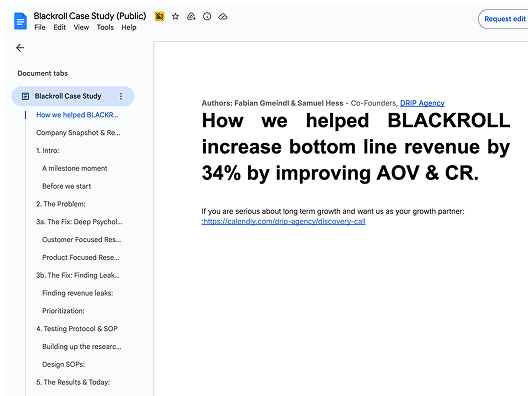Open the calendly discovery-call link
This screenshot has height=396, width=528.
coord(284,221)
